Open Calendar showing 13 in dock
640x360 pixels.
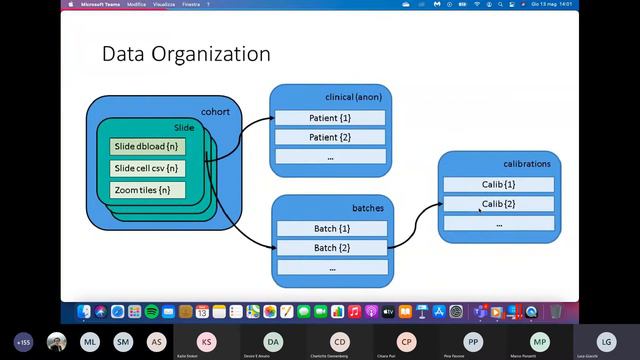tap(202, 312)
